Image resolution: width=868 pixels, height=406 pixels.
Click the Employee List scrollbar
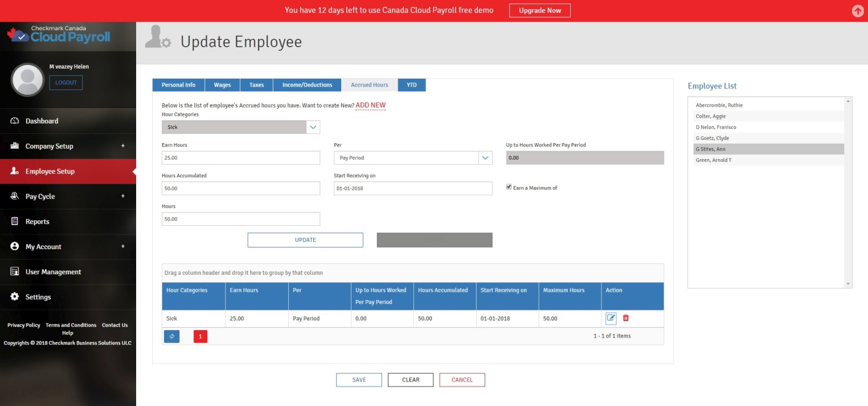point(848,192)
